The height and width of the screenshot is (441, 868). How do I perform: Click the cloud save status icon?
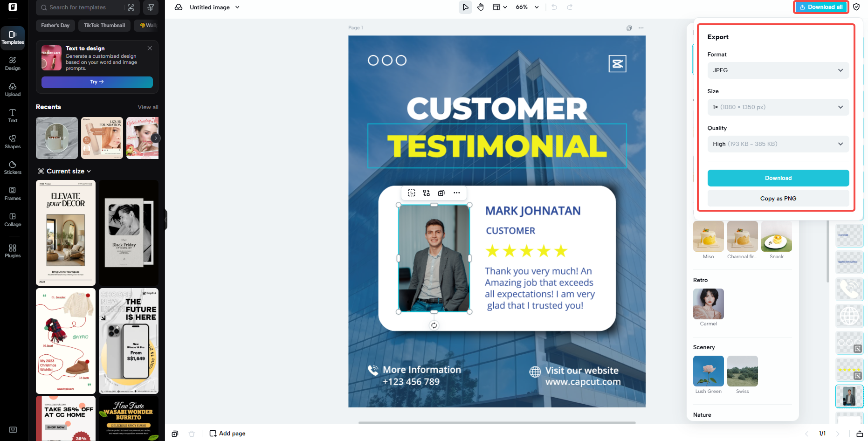click(x=179, y=7)
